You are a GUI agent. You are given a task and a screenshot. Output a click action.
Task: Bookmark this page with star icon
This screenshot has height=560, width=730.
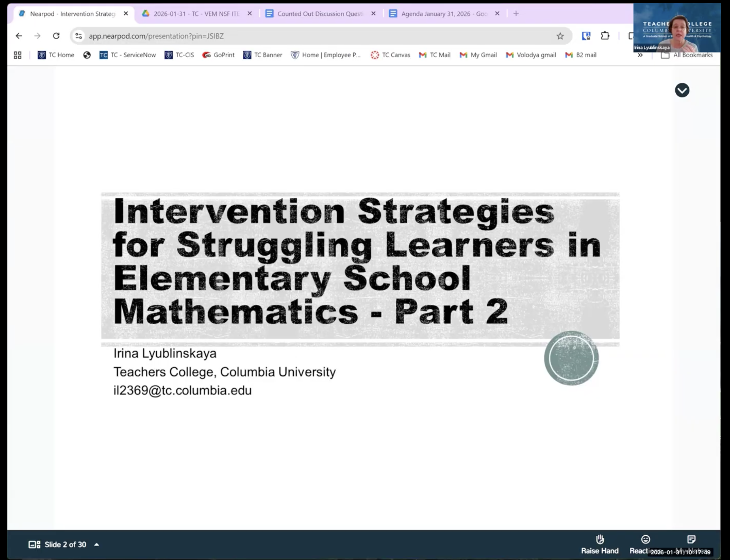[560, 36]
